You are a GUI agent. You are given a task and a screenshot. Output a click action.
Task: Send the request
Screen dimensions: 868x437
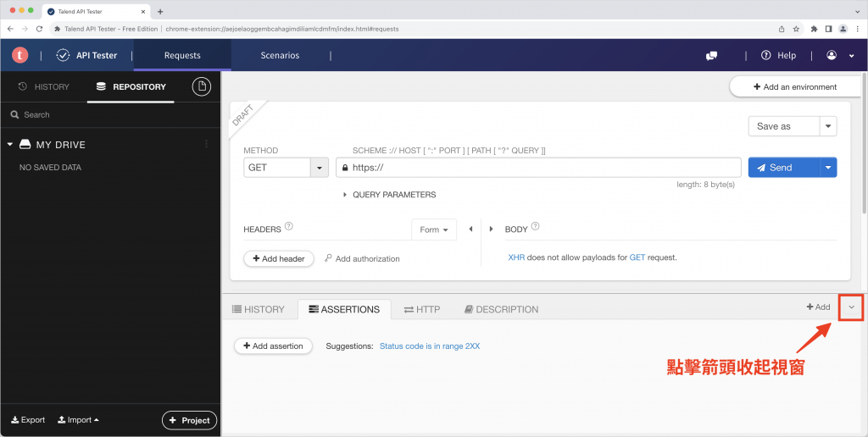click(784, 168)
